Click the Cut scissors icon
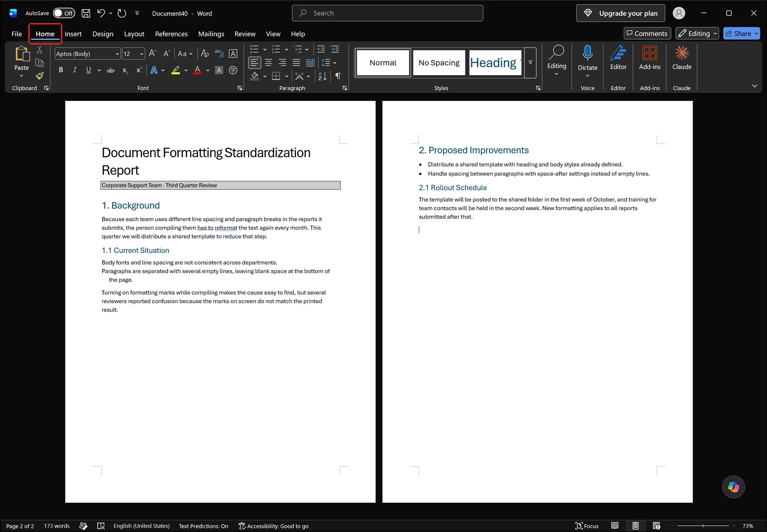Image resolution: width=767 pixels, height=532 pixels. pos(39,50)
